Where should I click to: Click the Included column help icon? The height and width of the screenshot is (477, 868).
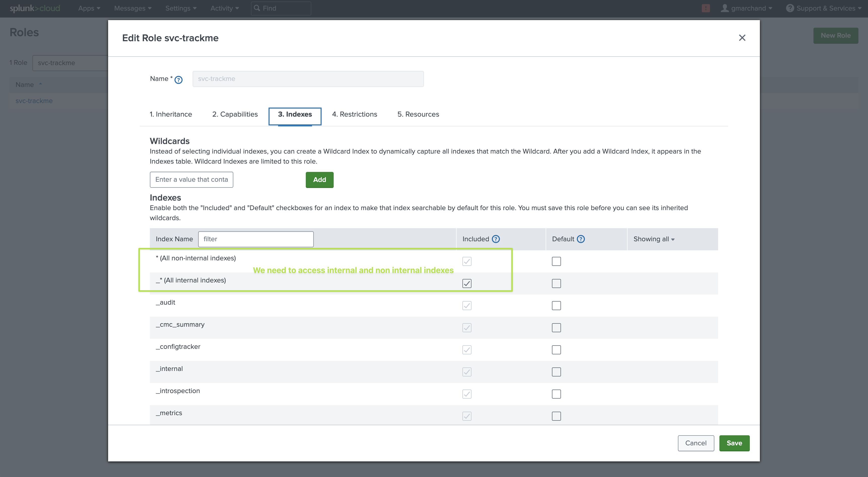496,239
